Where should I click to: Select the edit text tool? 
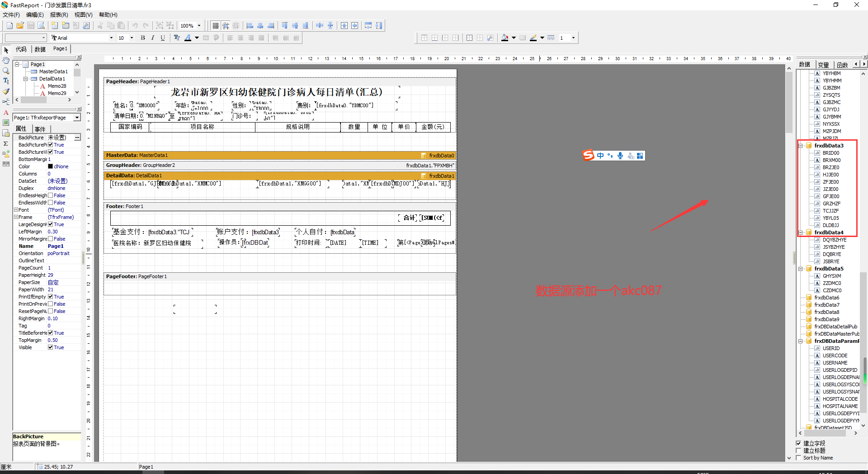6,81
